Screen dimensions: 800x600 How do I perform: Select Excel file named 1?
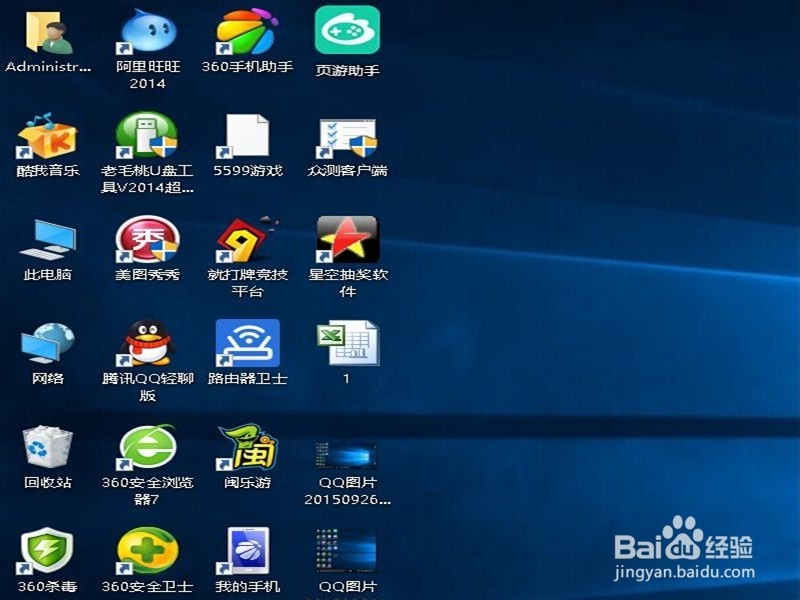pos(348,343)
